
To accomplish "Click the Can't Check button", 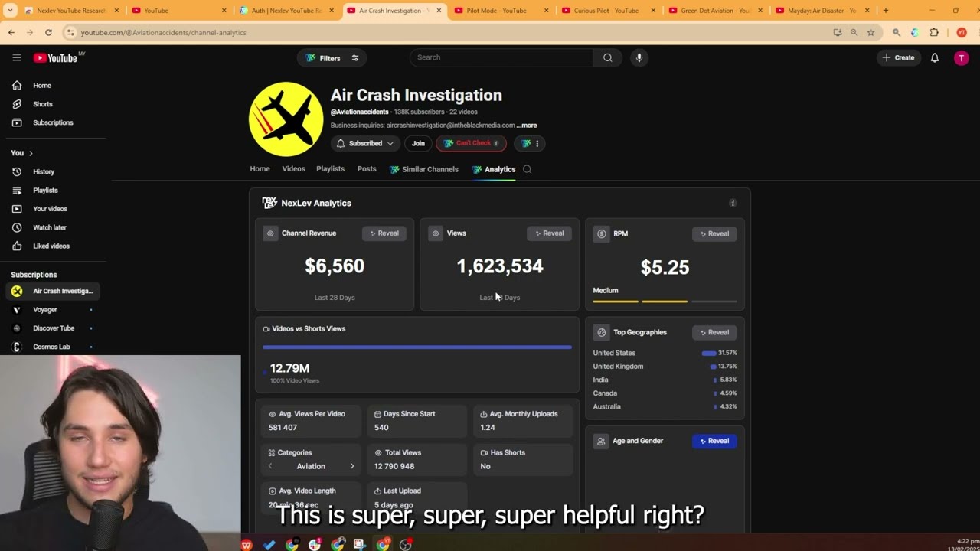I will (471, 143).
